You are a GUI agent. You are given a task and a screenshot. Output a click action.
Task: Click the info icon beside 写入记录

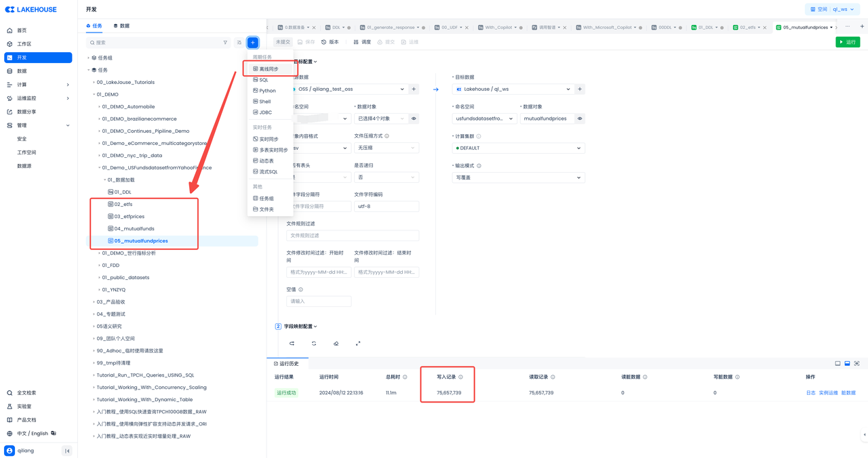click(x=460, y=377)
